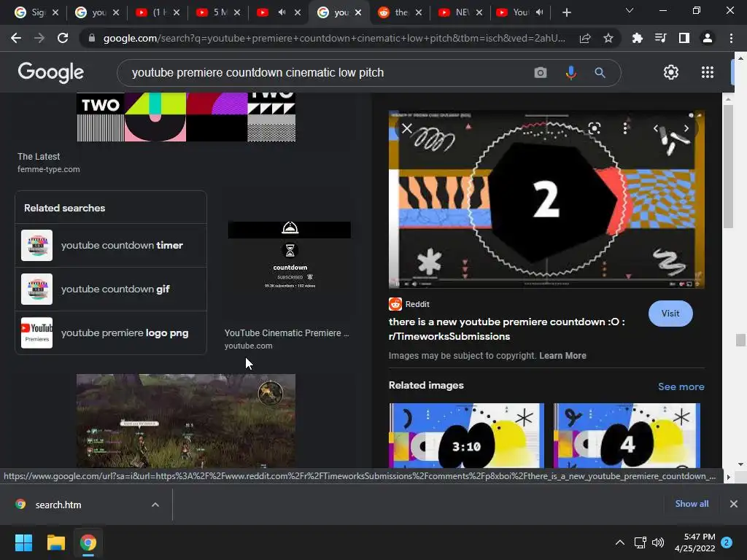Screen dimensions: 747x560
Task: Open The Latest femme-type.com caption
Action: pos(49,163)
